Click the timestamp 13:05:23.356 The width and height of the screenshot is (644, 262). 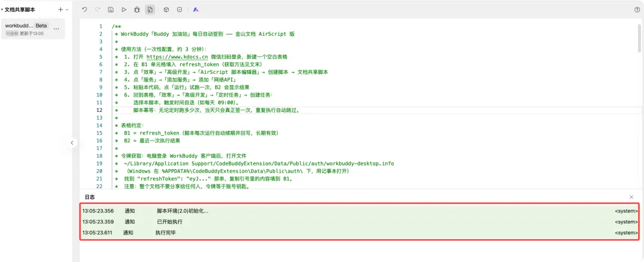click(x=98, y=211)
